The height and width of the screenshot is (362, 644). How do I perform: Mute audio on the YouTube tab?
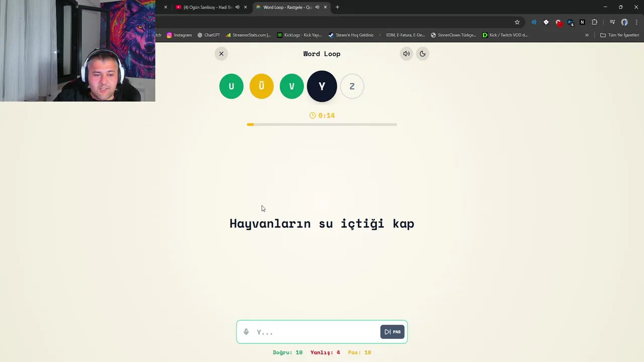237,7
